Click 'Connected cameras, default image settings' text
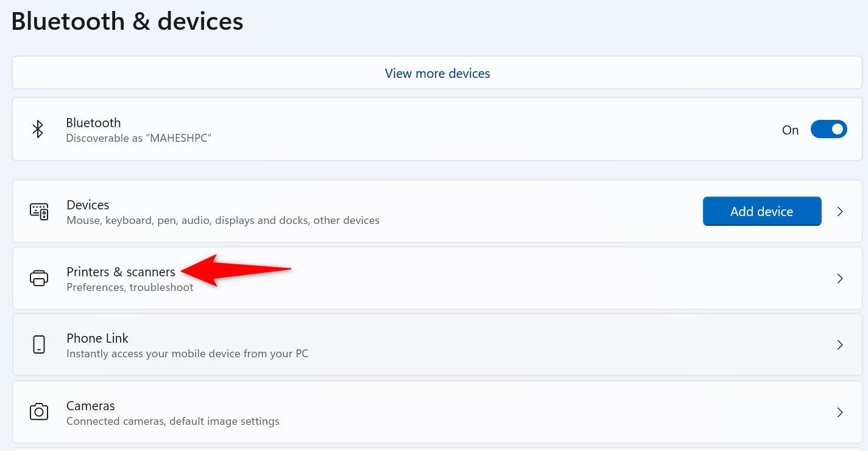 click(x=173, y=421)
